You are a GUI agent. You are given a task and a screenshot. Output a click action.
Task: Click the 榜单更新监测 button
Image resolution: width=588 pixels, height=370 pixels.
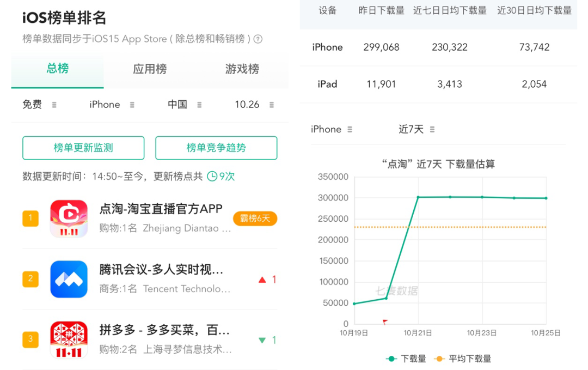point(83,148)
